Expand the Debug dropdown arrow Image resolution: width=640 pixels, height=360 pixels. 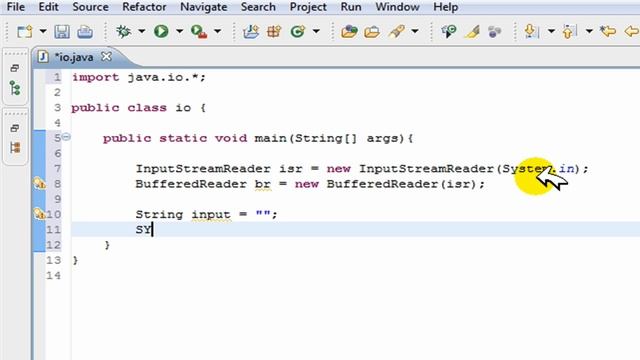click(141, 31)
